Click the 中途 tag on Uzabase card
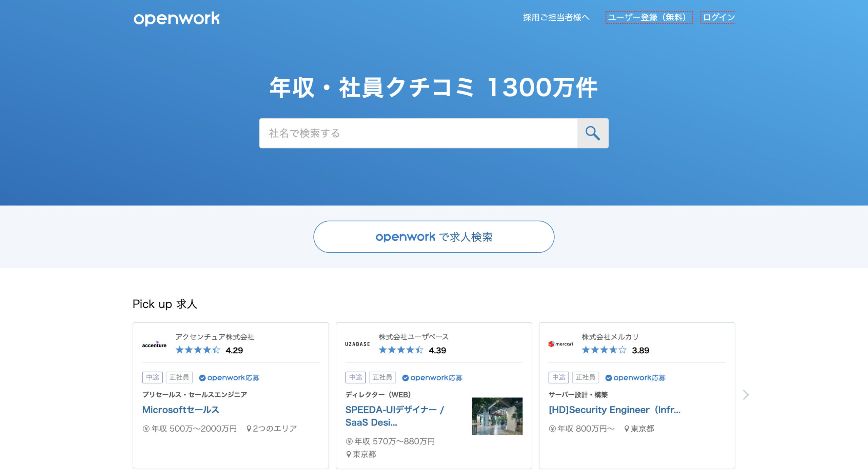The height and width of the screenshot is (475, 868). 355,377
